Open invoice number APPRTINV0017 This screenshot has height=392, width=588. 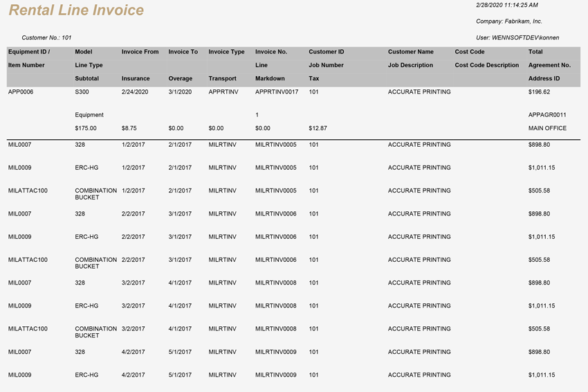[277, 92]
